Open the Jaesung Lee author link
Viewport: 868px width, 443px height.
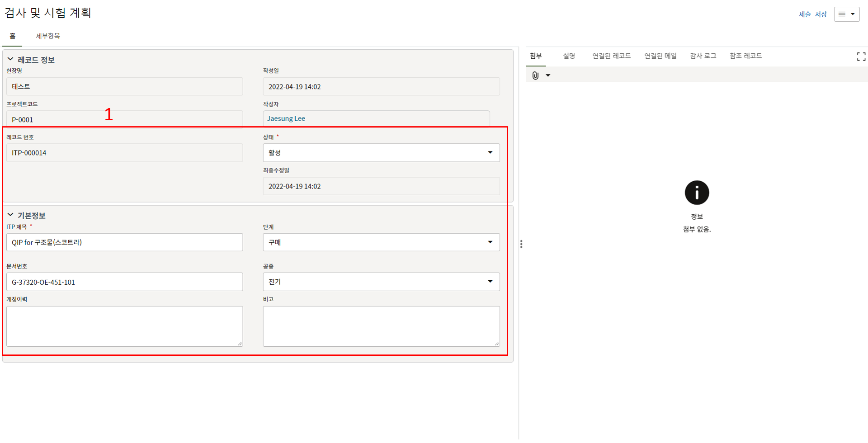click(286, 118)
